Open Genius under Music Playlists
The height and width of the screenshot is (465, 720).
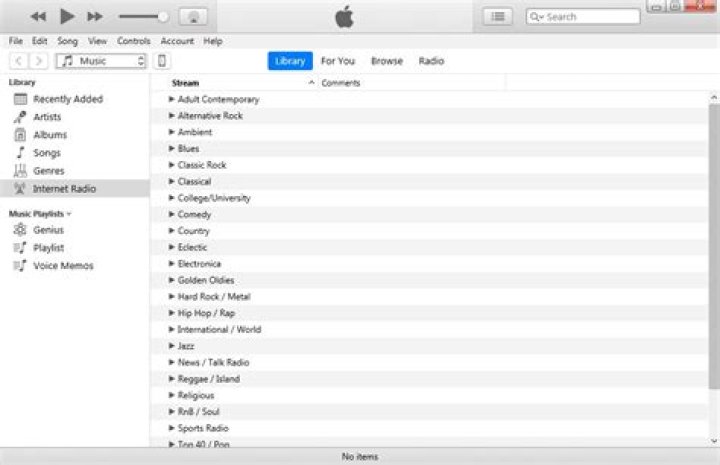click(48, 230)
